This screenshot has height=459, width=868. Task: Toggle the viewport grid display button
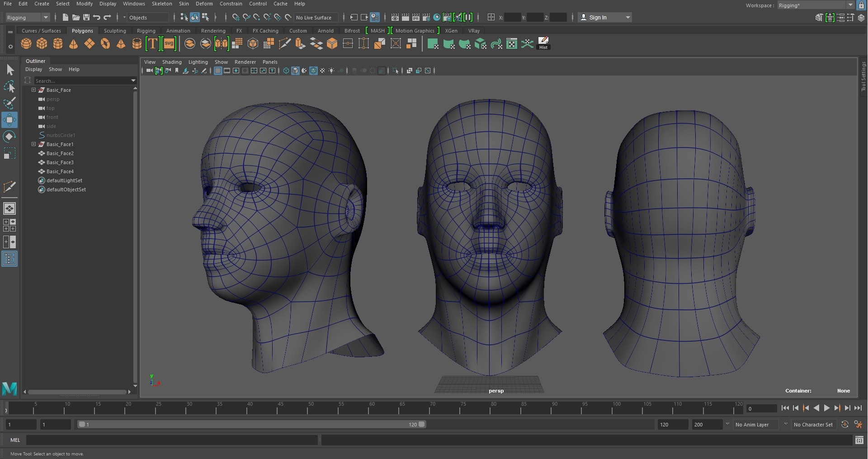[218, 71]
